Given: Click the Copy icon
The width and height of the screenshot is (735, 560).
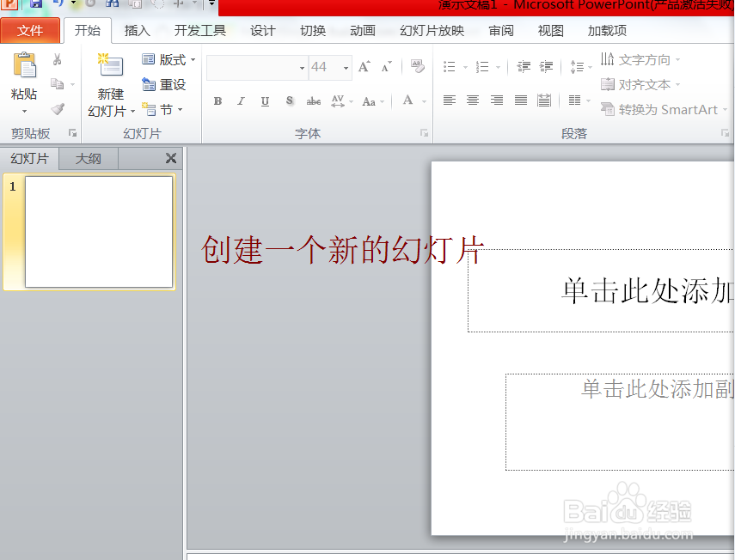Looking at the screenshot, I should point(58,84).
